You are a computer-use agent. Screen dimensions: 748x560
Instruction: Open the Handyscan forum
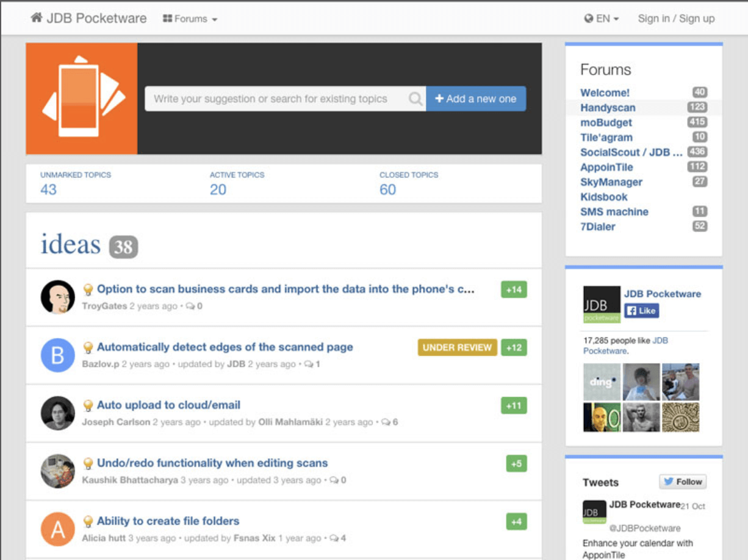(x=608, y=107)
